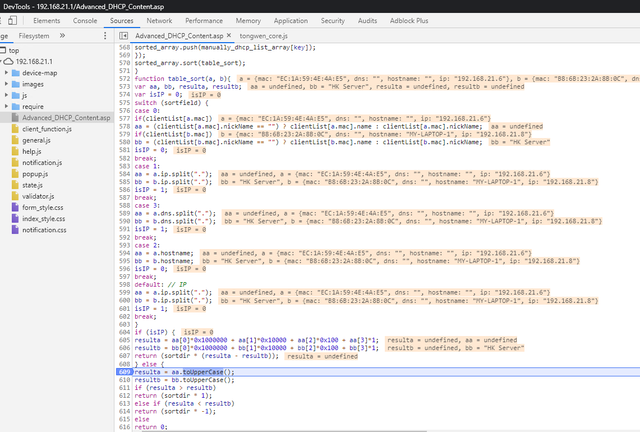Click 'sorted_array.sort(table_sort);' line
The height and width of the screenshot is (432, 640).
(190, 63)
